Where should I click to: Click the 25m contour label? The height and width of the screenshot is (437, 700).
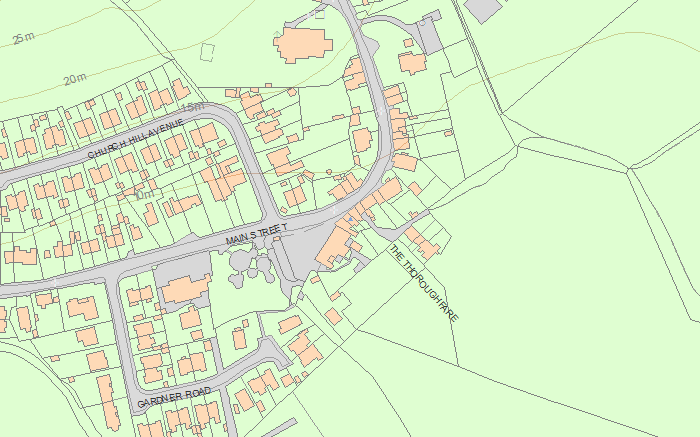point(24,38)
